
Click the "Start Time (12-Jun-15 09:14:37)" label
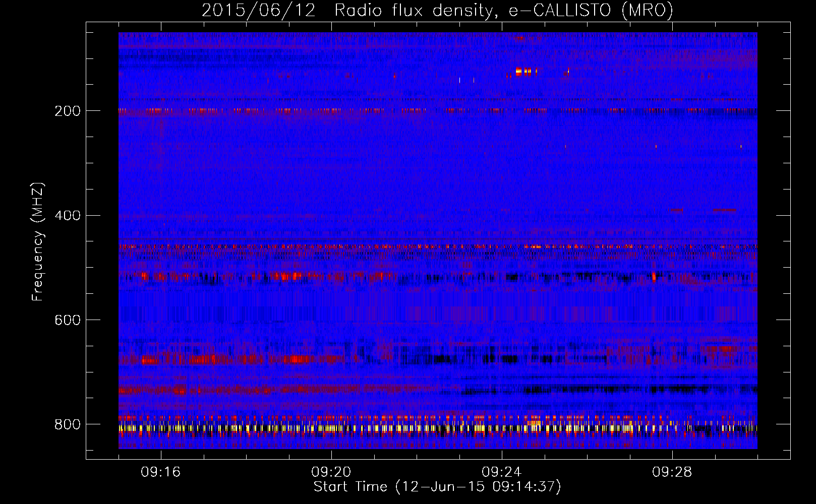coord(437,487)
